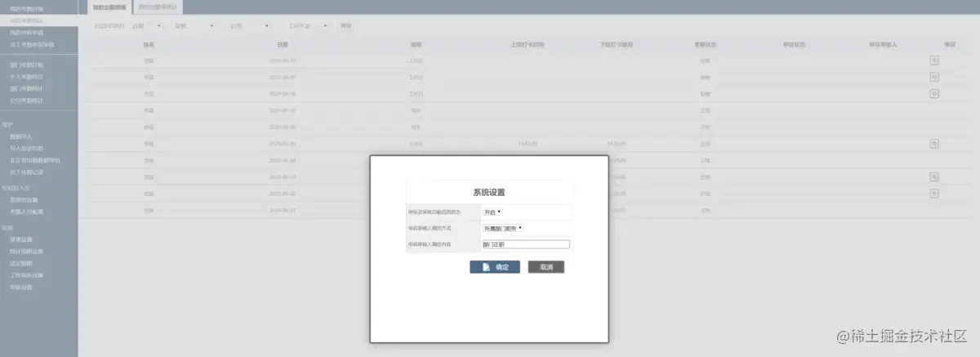Open 公司考勤统计 in the sidebar
Screen dimensions: 980x357
tap(26, 100)
